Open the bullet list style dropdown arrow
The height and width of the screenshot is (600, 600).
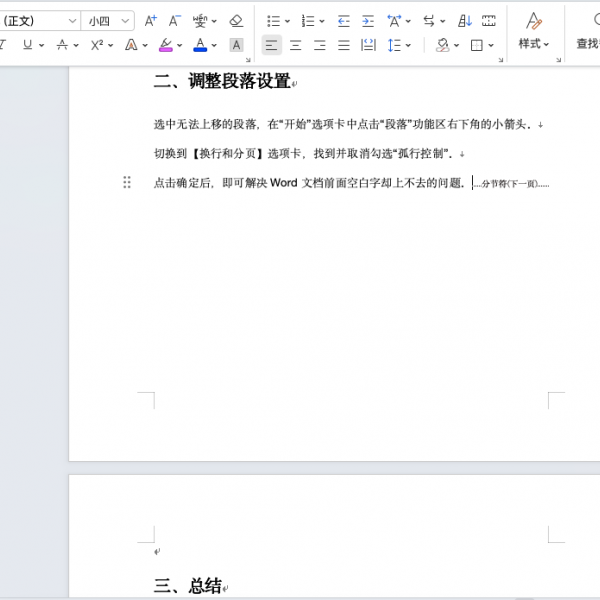[x=288, y=21]
